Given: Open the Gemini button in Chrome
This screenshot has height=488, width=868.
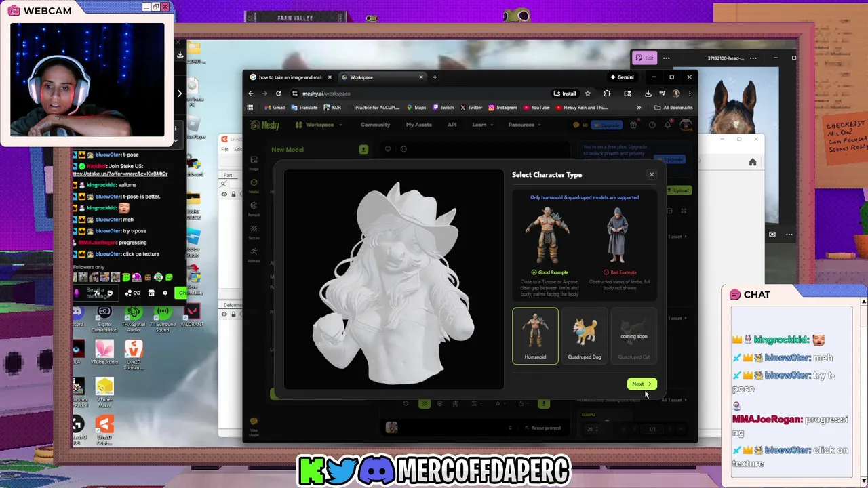Looking at the screenshot, I should pos(622,77).
